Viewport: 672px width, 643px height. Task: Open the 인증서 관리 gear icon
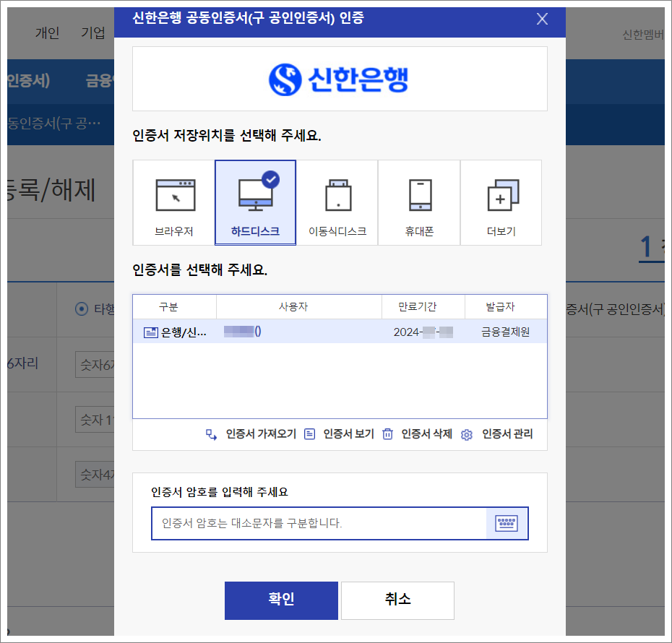[466, 435]
